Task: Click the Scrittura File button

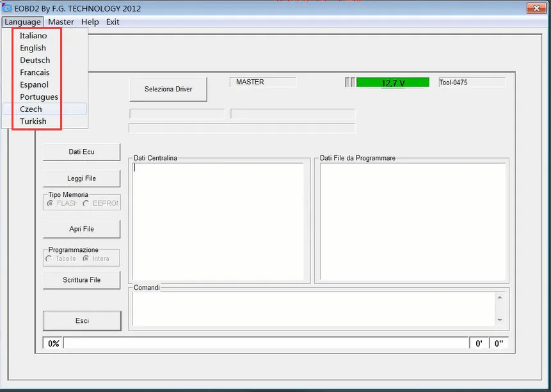Action: [81, 280]
